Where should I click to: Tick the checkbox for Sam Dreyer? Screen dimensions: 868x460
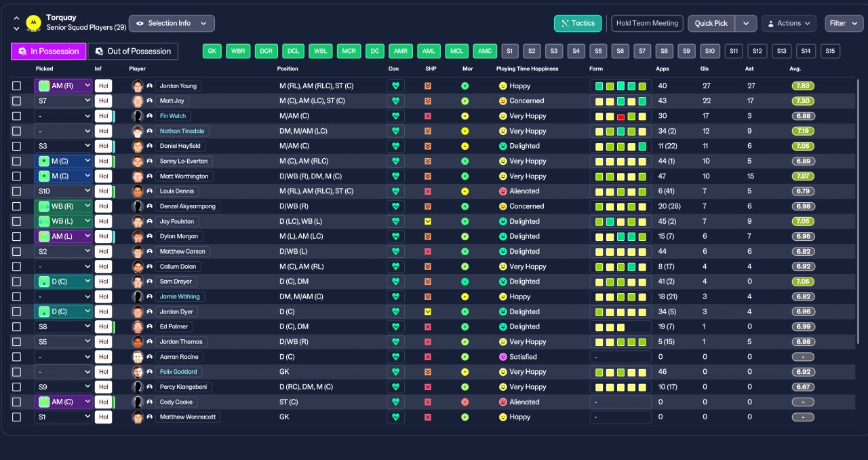[16, 282]
